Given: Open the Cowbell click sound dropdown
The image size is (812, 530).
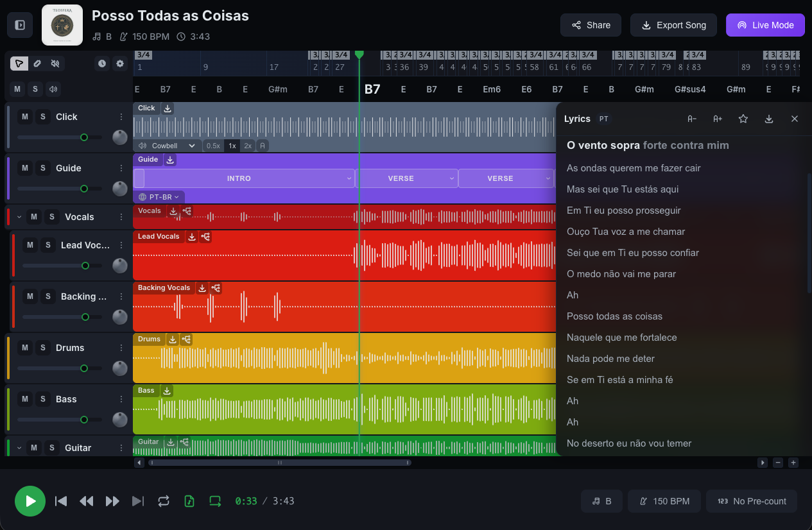Looking at the screenshot, I should click(x=168, y=146).
